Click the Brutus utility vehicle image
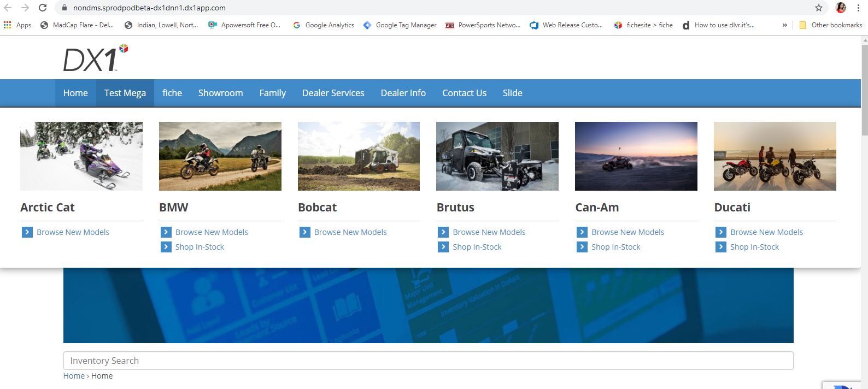This screenshot has width=868, height=389. [x=497, y=156]
